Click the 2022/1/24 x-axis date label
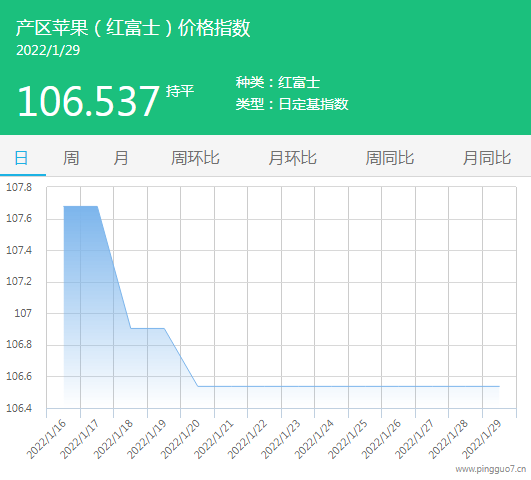This screenshot has height=480, width=531. [x=314, y=439]
